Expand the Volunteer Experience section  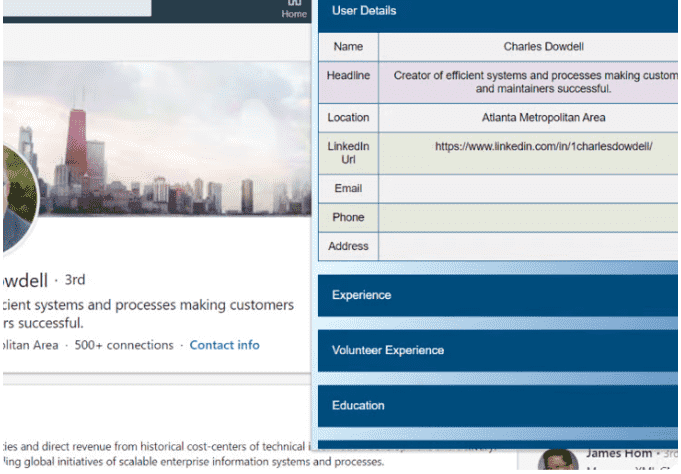click(x=498, y=350)
